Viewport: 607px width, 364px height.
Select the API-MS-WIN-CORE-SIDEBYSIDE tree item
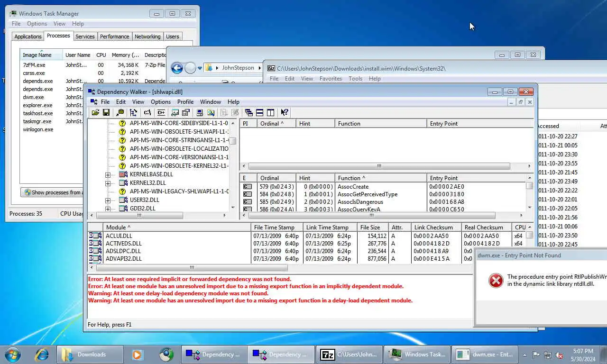click(179, 123)
